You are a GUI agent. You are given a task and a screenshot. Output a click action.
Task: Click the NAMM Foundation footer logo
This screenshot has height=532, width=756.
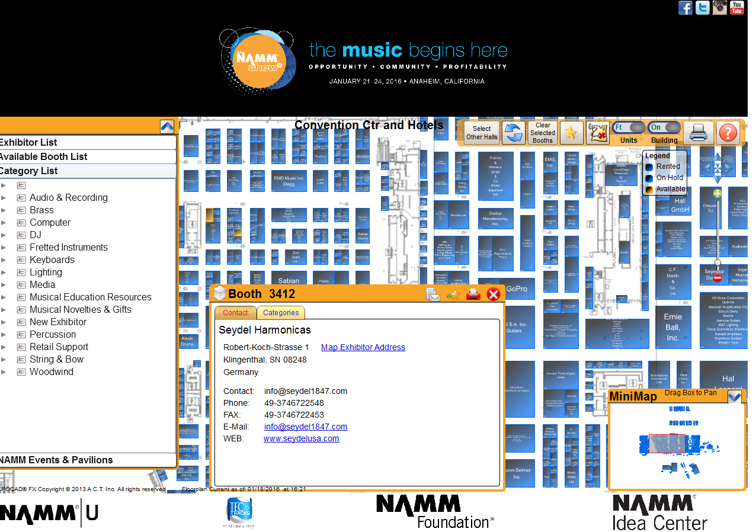click(435, 512)
